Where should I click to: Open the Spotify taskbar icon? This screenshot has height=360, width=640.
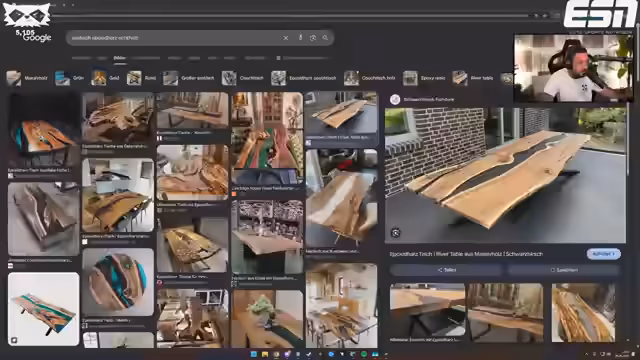point(364,354)
